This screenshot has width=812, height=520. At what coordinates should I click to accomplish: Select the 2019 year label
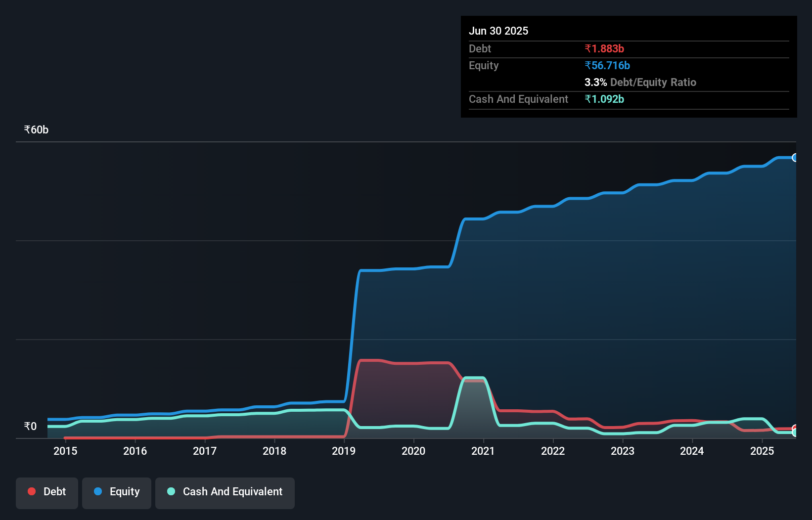coord(344,451)
